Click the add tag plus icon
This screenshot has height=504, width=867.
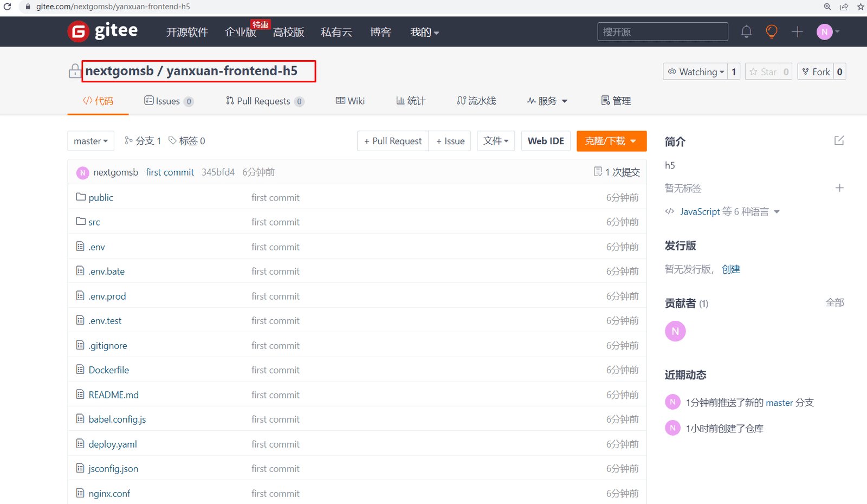[x=839, y=188]
